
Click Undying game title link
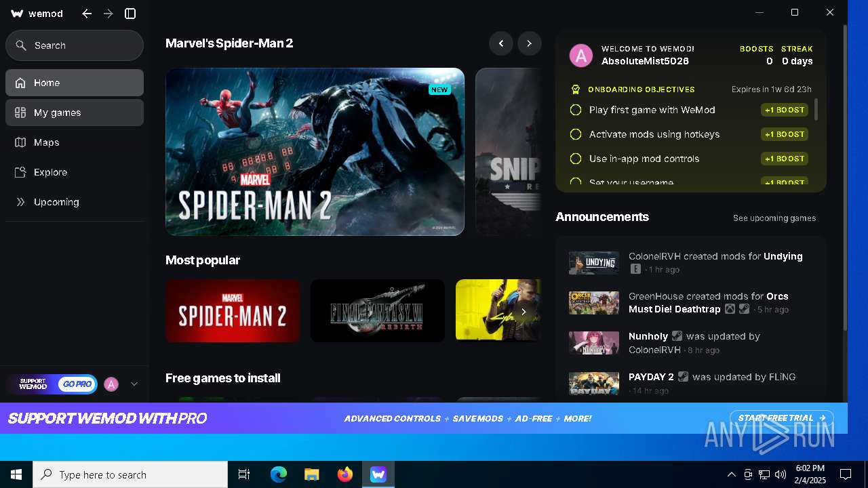coord(783,256)
